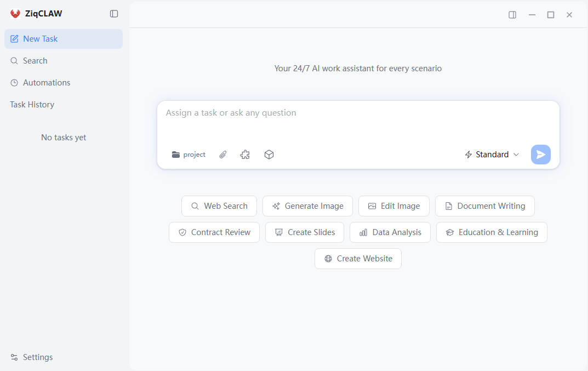This screenshot has height=371, width=588.
Task: Open the Search section
Action: click(x=35, y=60)
